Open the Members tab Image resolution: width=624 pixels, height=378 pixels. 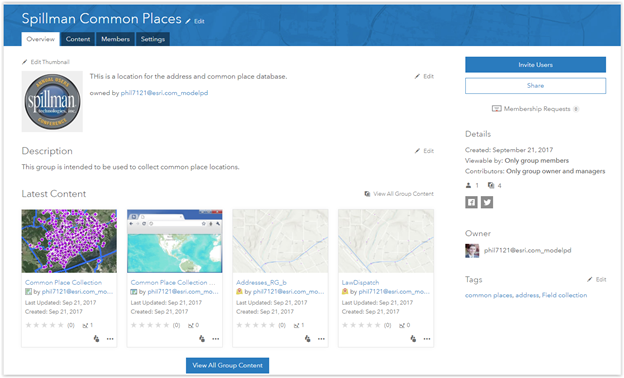[x=115, y=39]
